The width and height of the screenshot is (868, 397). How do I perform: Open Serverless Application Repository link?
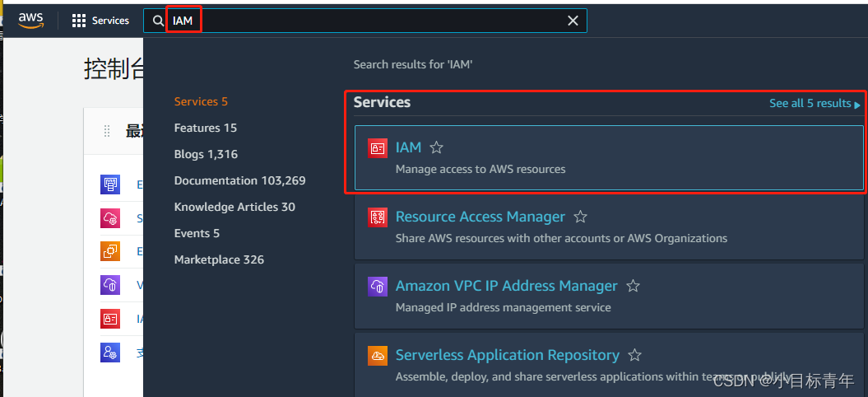pos(508,355)
